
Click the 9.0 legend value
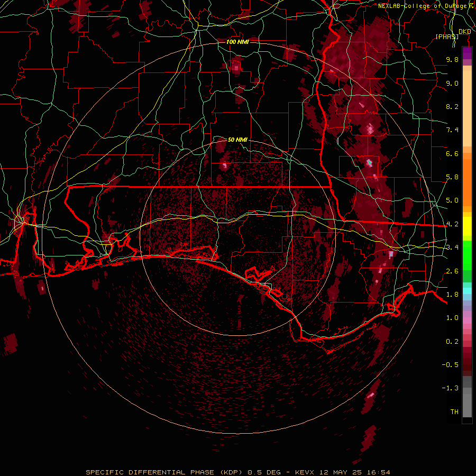(452, 83)
